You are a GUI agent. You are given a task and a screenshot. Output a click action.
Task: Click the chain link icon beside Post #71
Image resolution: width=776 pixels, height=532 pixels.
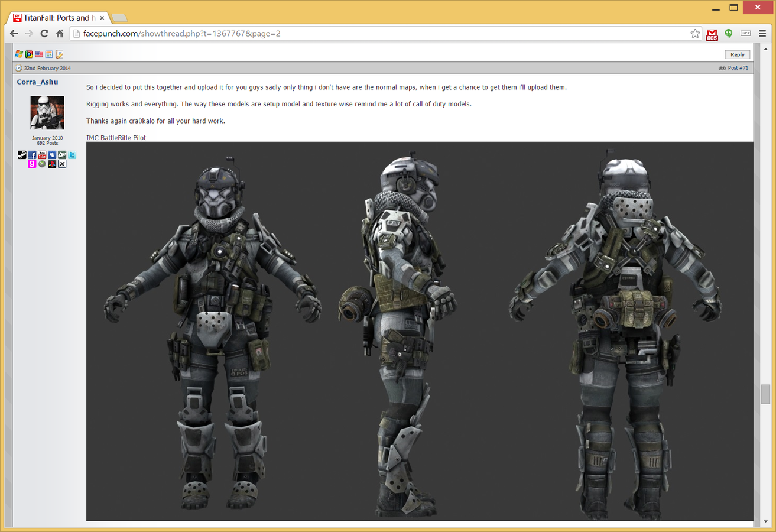click(722, 69)
